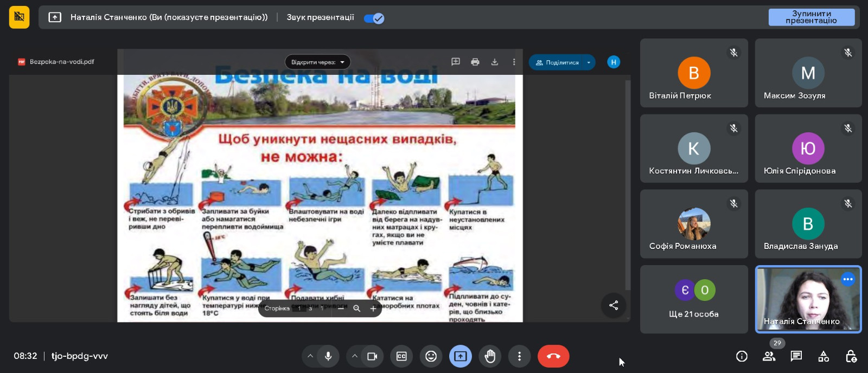Click the PDF viewer vertical scrollbar
Image resolution: width=868 pixels, height=373 pixels.
point(628,184)
